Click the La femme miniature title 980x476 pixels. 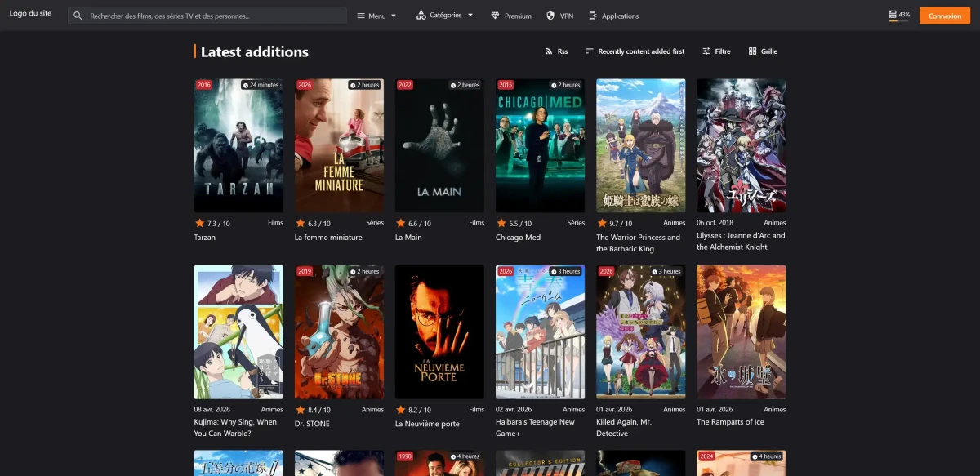coord(328,238)
